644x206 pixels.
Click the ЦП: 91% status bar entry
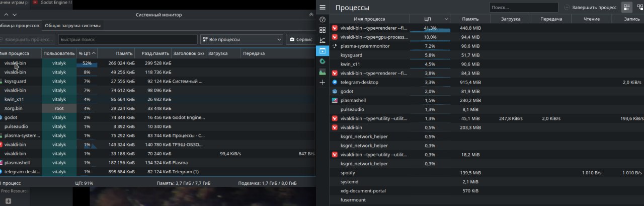84,183
